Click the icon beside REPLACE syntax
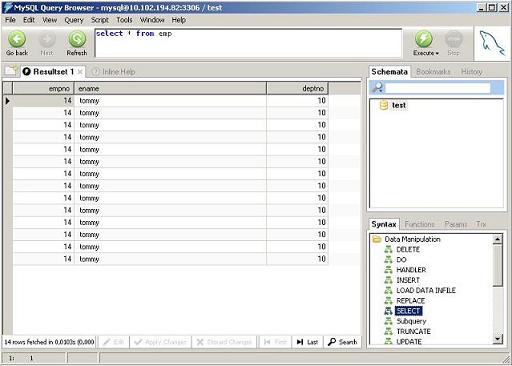The image size is (512, 366). coord(388,301)
